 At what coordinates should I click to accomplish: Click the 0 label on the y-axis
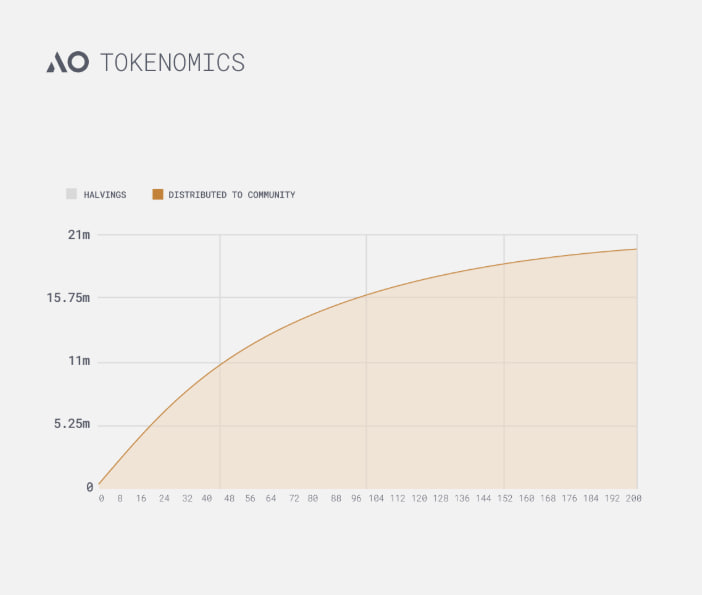coord(89,487)
